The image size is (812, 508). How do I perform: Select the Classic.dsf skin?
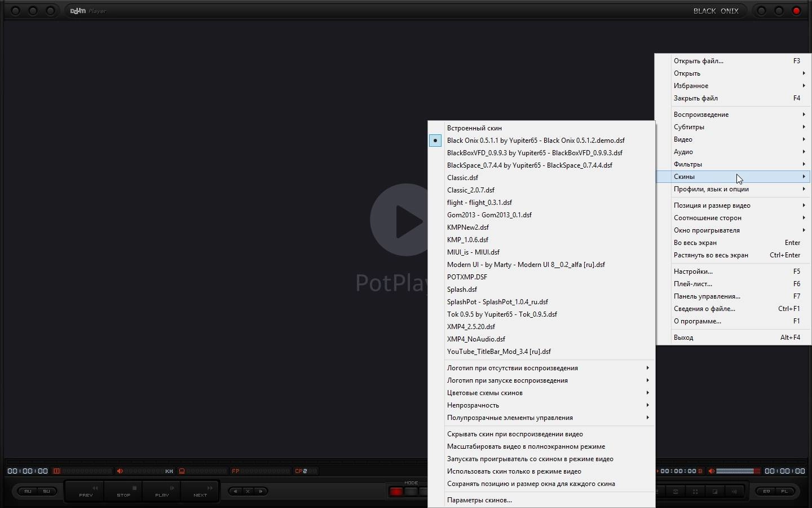[541, 178]
